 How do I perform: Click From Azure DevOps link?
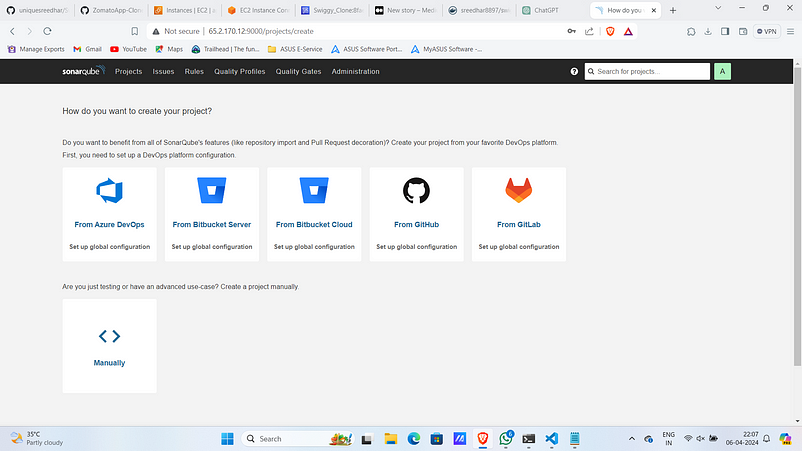109,224
